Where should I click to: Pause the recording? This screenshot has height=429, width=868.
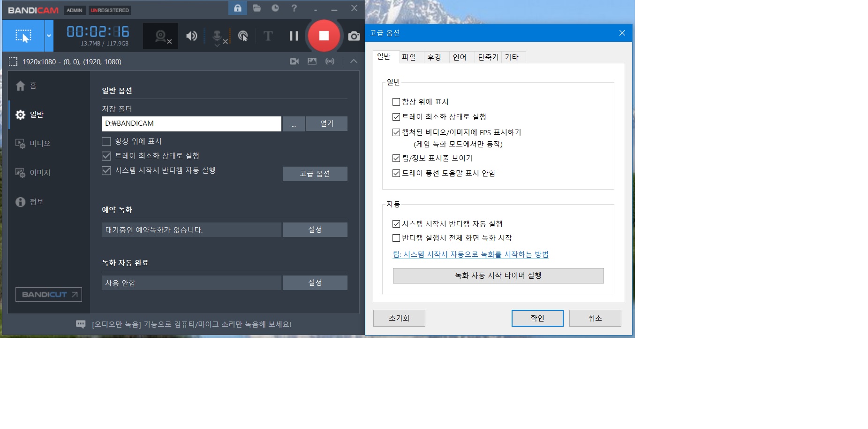[x=294, y=36]
